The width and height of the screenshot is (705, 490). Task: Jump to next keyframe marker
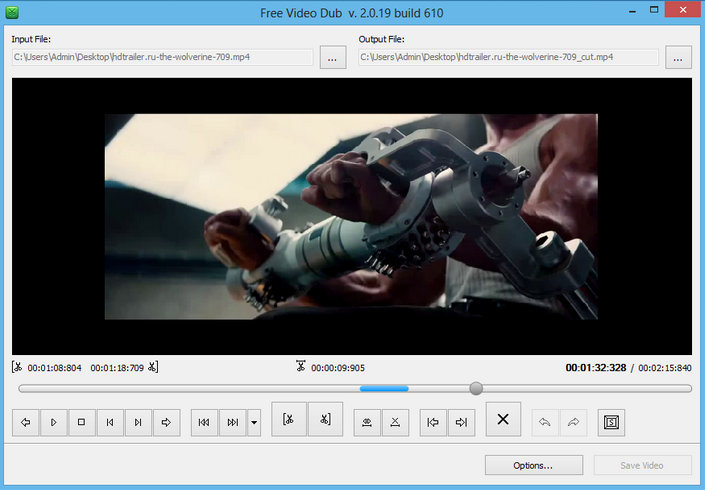point(232,422)
